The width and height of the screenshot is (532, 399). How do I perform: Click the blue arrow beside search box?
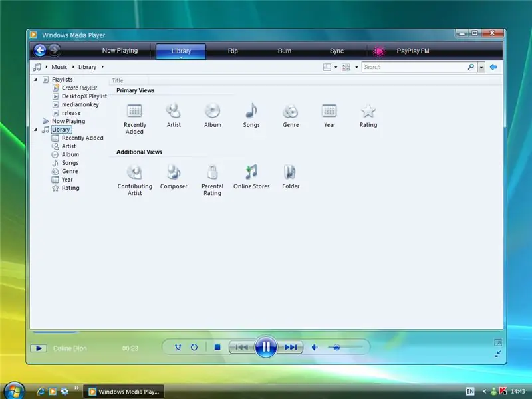(x=493, y=67)
